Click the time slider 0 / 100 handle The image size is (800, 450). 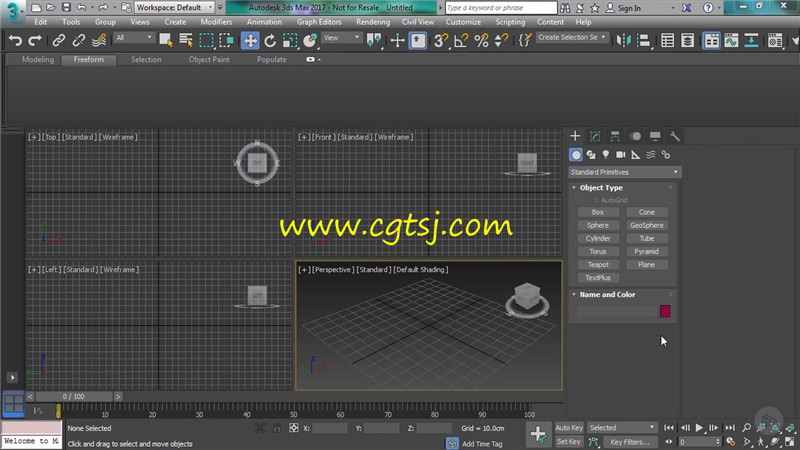[x=73, y=396]
